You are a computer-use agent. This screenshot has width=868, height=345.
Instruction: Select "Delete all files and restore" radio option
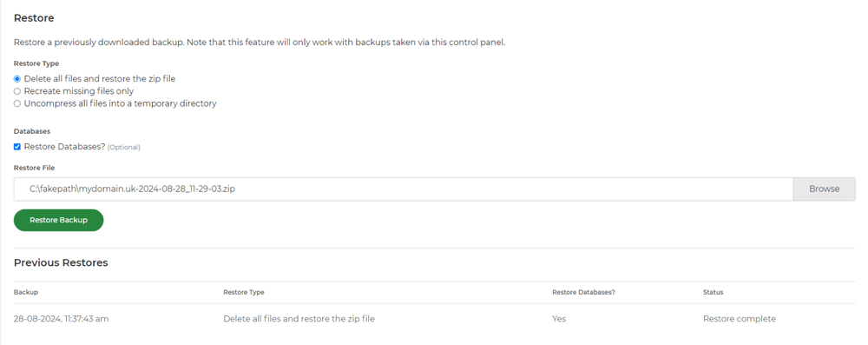point(17,79)
